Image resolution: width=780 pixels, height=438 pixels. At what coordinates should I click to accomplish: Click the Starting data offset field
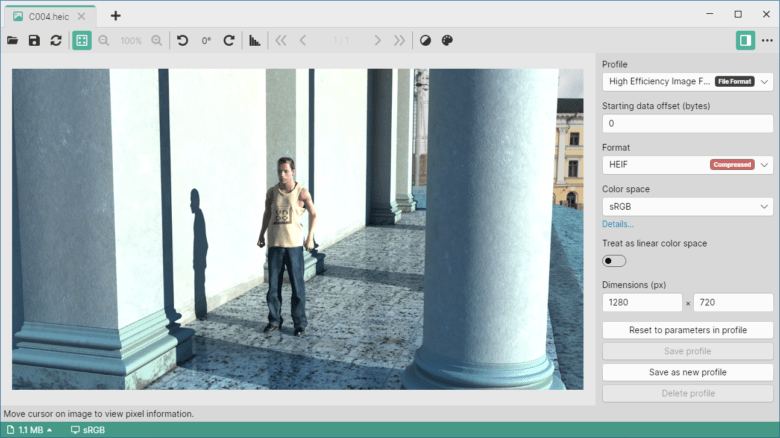click(x=687, y=123)
